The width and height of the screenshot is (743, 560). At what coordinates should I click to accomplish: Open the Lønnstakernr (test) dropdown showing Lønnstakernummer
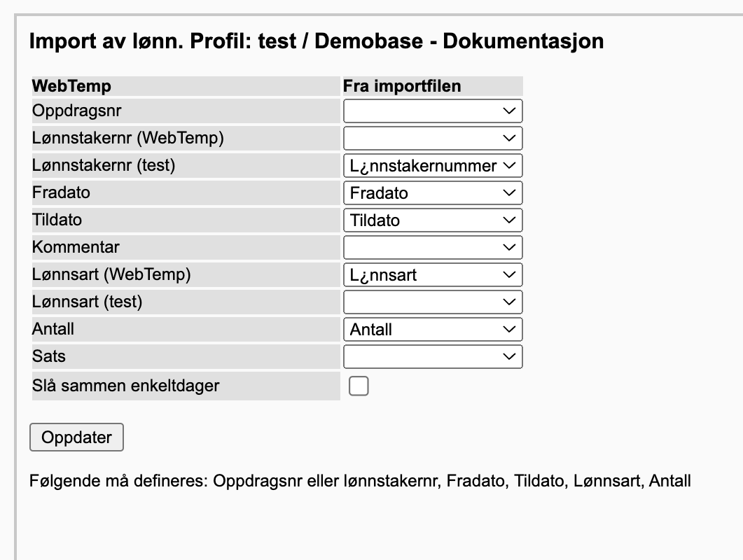point(433,166)
